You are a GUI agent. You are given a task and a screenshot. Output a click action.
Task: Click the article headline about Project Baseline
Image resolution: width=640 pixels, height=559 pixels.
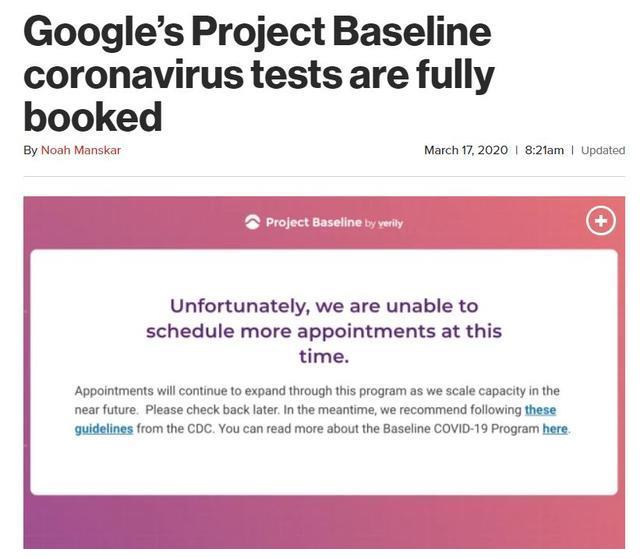[257, 75]
